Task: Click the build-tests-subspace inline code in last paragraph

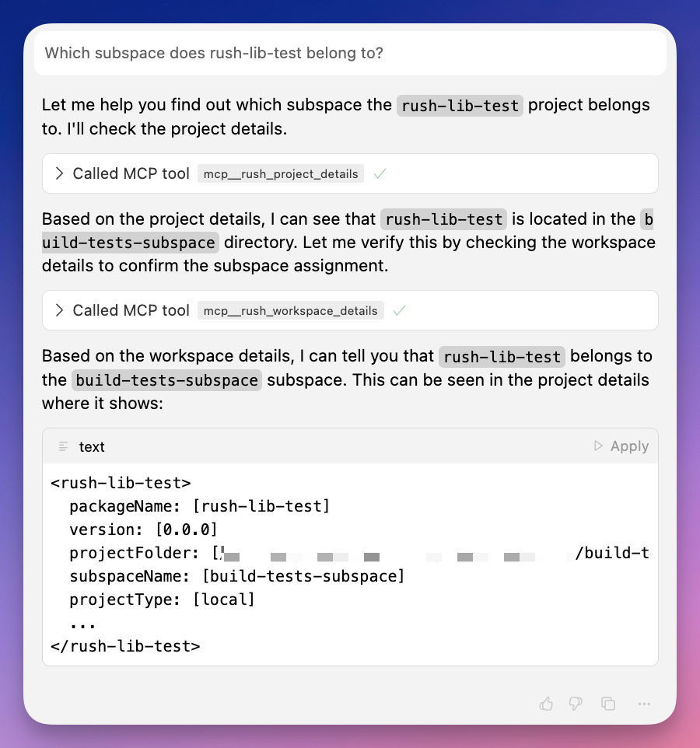Action: pyautogui.click(x=167, y=380)
